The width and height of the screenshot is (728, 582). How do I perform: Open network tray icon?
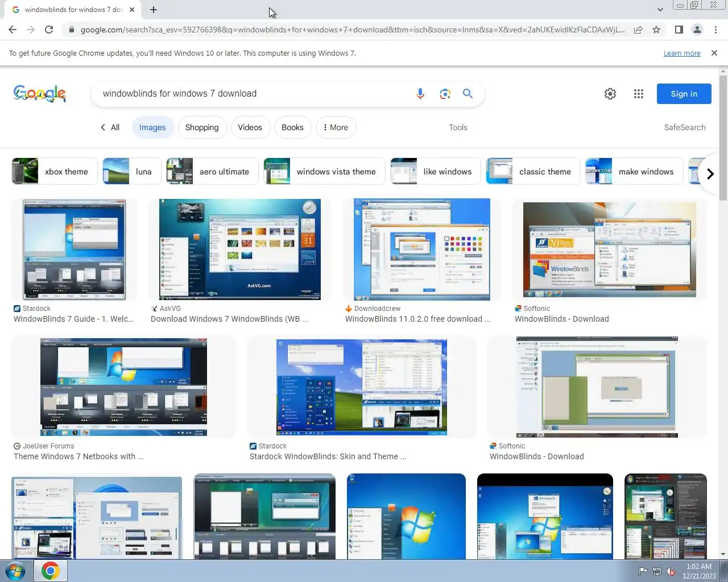(657, 571)
